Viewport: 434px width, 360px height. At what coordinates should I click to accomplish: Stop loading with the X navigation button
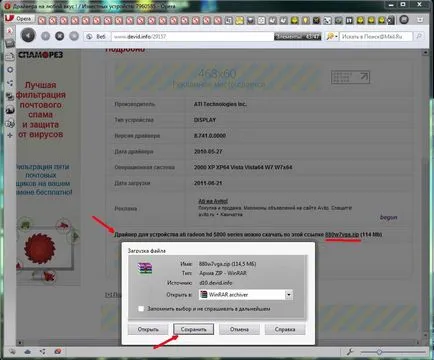(60, 36)
